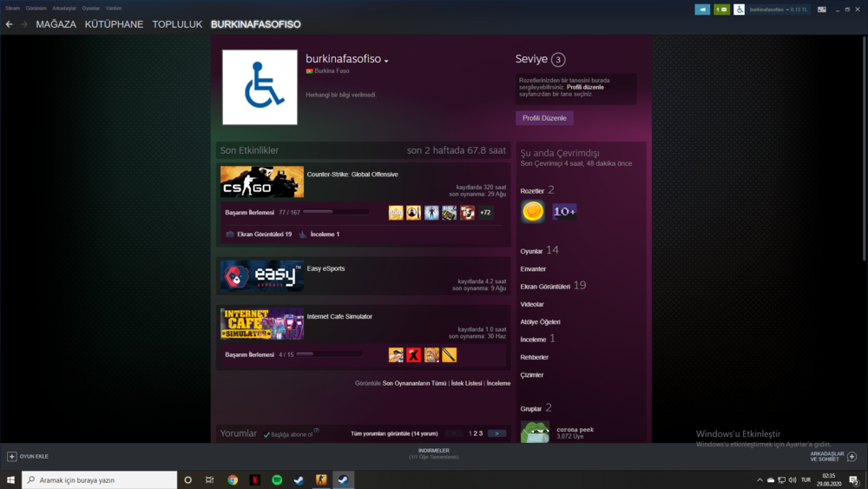Show the +72 more CS:GO achievements
Screen dimensions: 868x489
point(485,213)
